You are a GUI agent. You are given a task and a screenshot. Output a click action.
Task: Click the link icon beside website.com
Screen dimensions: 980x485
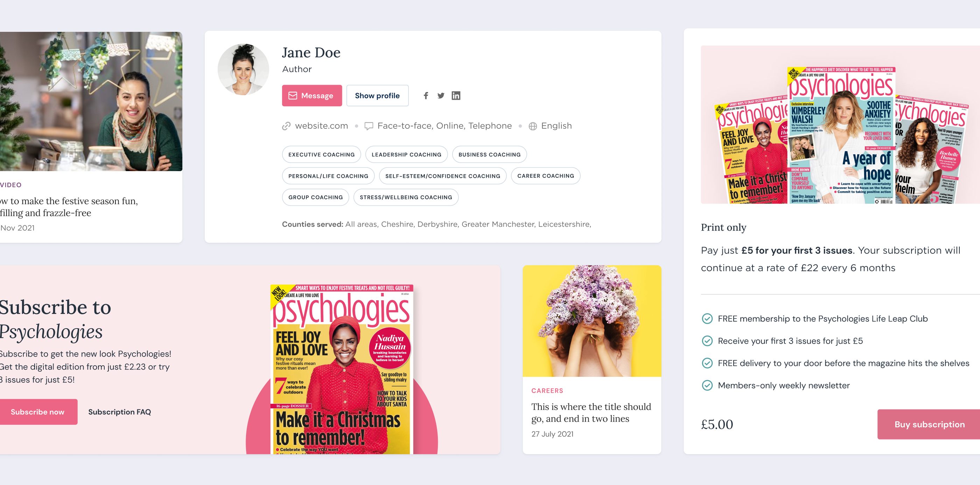pyautogui.click(x=286, y=126)
